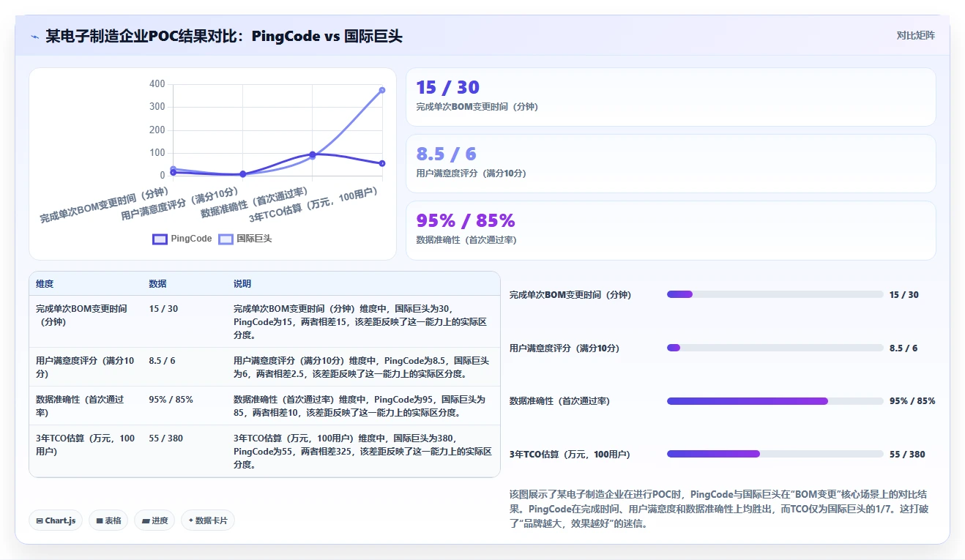Click the progress bar for 完成单次BOM变更时间
The width and height of the screenshot is (965, 560).
click(775, 294)
